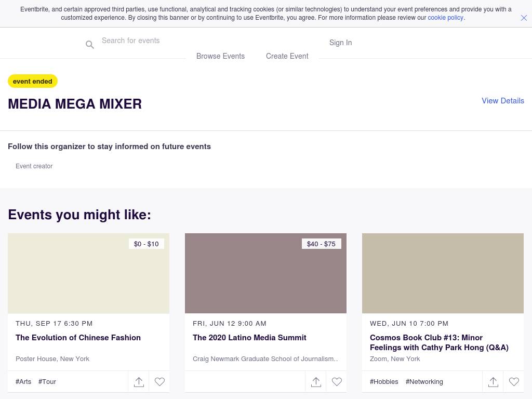This screenshot has height=399, width=532.
Task: Open the Browse Events menu
Action: [x=220, y=56]
